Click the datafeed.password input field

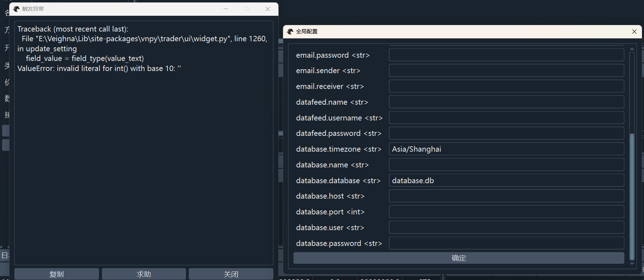[x=506, y=133]
